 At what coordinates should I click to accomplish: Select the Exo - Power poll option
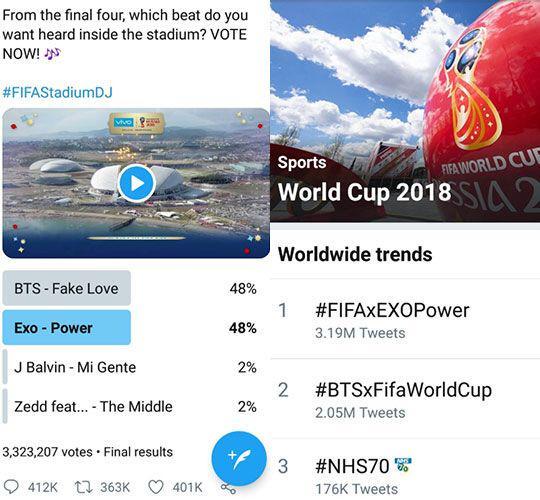pyautogui.click(x=129, y=327)
